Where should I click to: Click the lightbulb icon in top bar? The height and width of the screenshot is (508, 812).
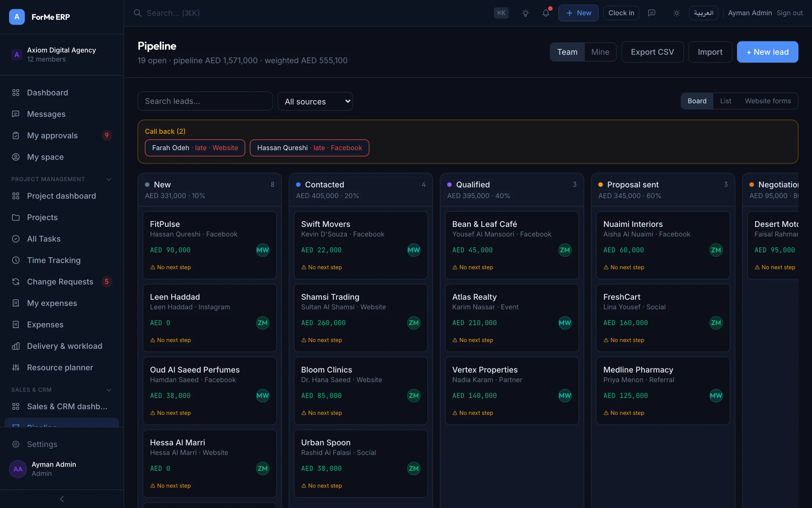525,13
